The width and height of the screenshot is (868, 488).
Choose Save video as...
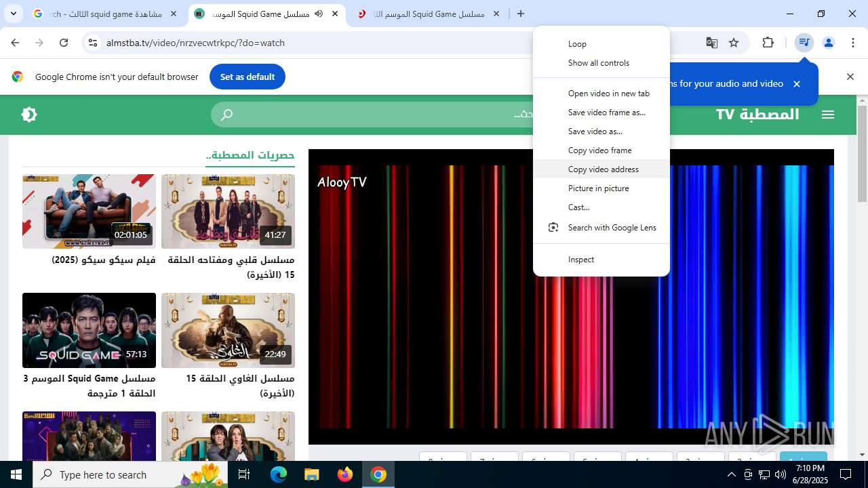tap(601, 131)
